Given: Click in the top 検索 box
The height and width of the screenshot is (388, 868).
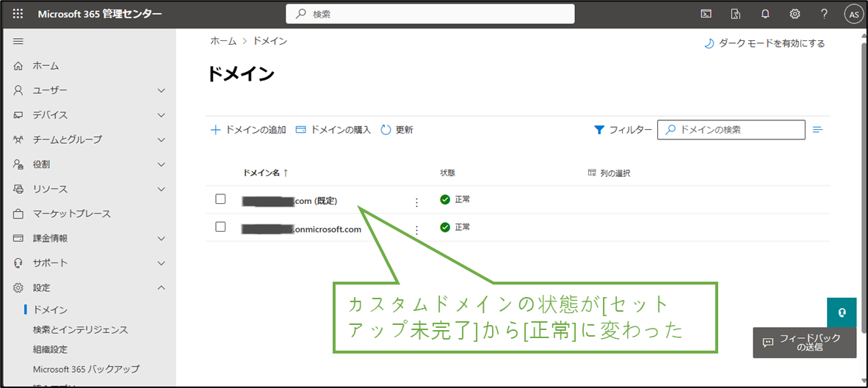Looking at the screenshot, I should pyautogui.click(x=430, y=15).
